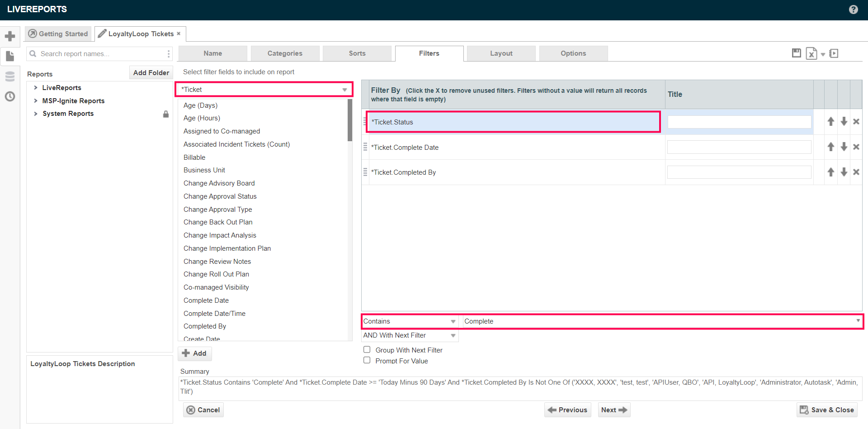Open search options three-dot menu

click(x=169, y=53)
